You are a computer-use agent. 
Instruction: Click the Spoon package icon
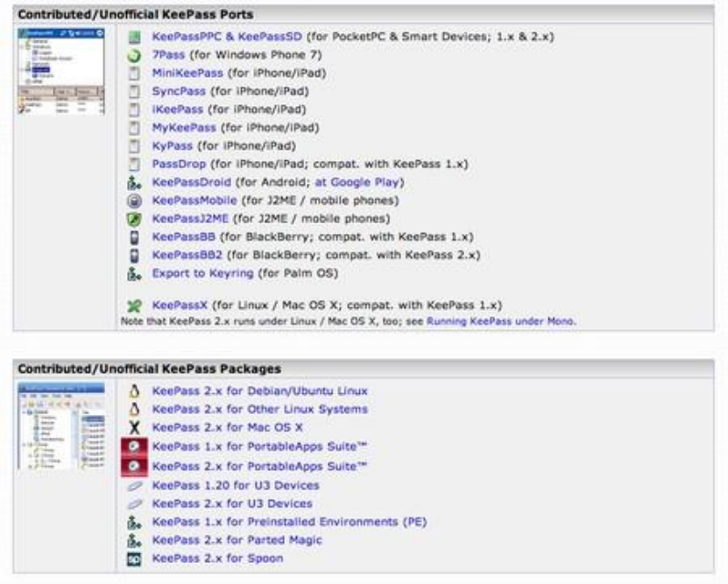click(134, 559)
